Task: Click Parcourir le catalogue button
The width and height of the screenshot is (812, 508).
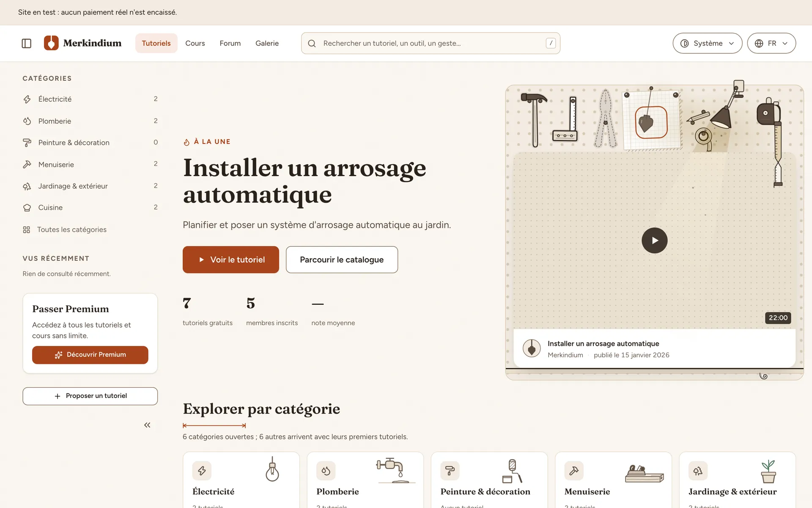Action: pyautogui.click(x=342, y=260)
